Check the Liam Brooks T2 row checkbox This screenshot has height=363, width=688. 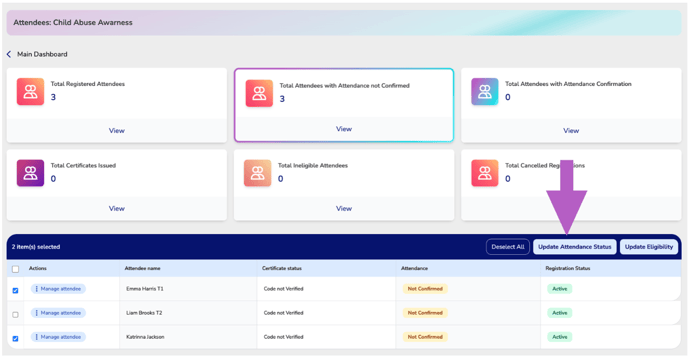[15, 315]
